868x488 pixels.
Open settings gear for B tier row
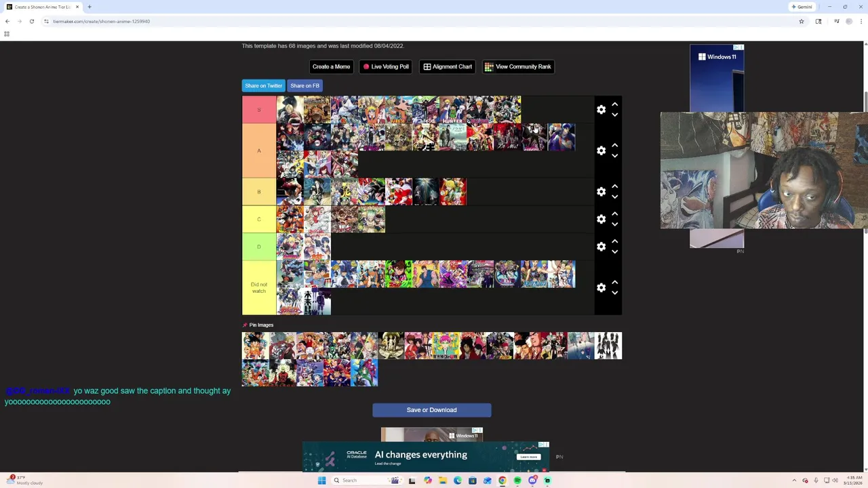[601, 192]
